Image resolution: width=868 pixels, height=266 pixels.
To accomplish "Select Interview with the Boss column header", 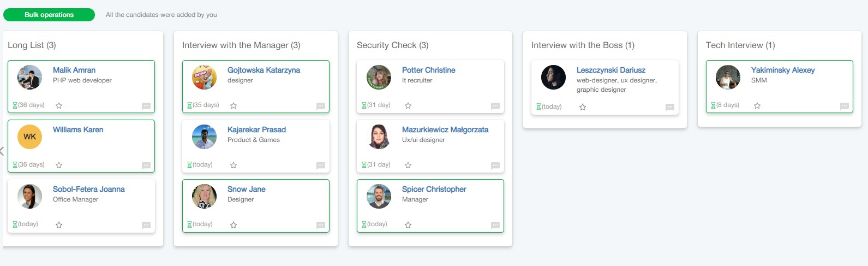I will [x=583, y=45].
